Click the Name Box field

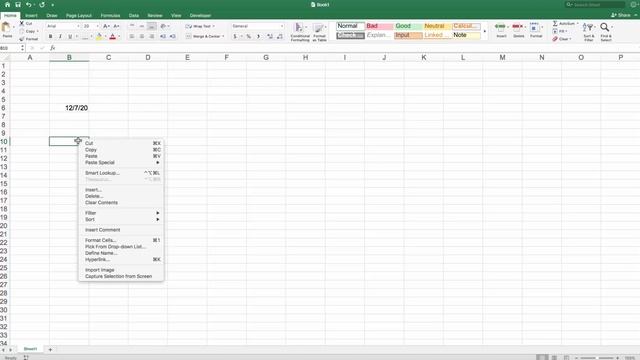[10, 48]
